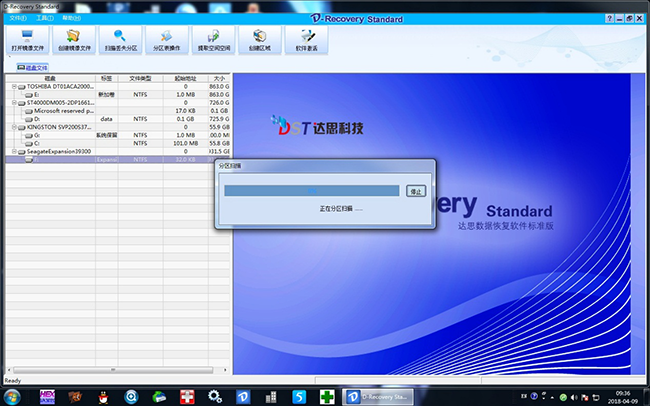
Task: Select the KINGSTON SVP200S37... row
Action: pos(118,127)
